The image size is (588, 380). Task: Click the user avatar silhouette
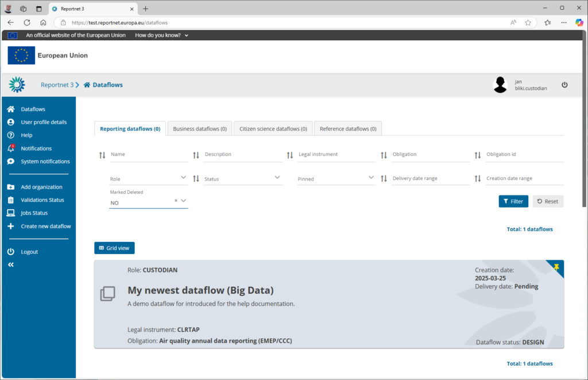500,85
